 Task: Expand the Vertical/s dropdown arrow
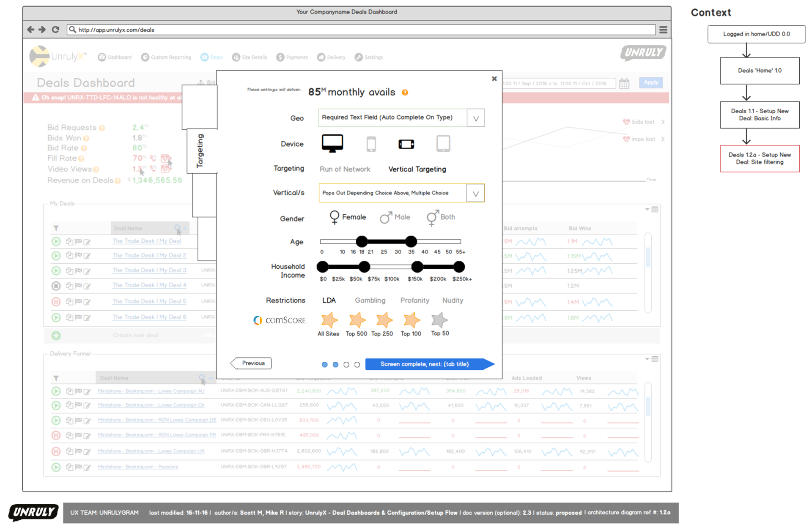click(x=475, y=194)
